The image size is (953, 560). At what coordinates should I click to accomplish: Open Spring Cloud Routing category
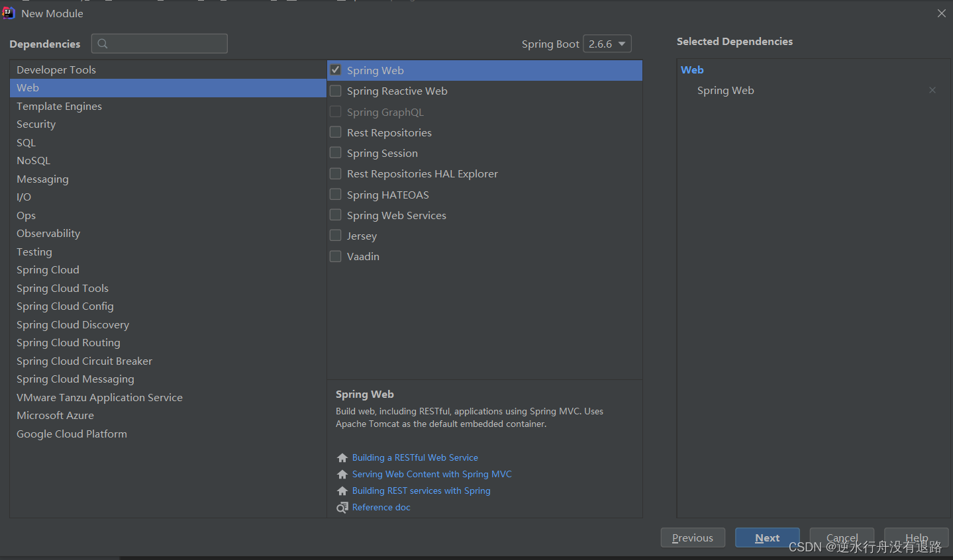(x=168, y=343)
